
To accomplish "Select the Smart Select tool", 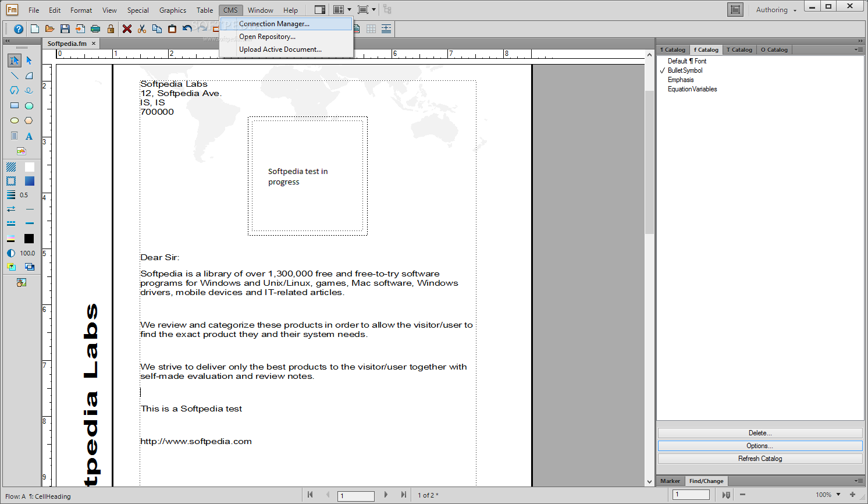I will (15, 61).
